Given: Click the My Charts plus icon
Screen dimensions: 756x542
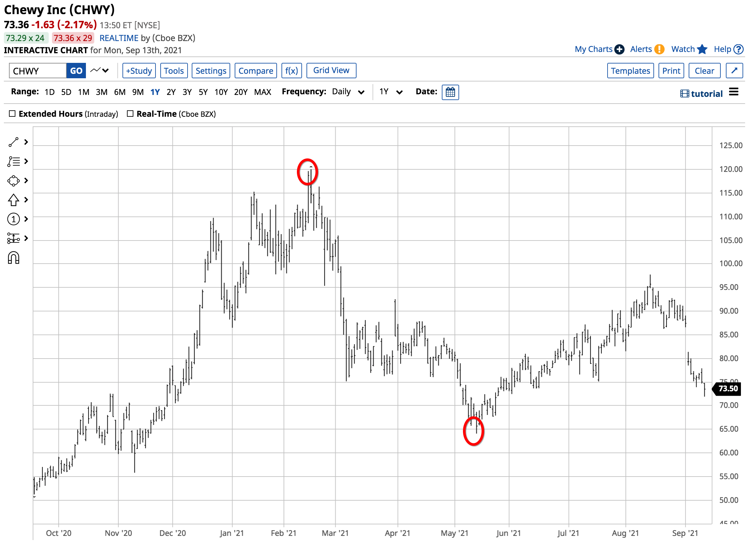Looking at the screenshot, I should [x=619, y=49].
